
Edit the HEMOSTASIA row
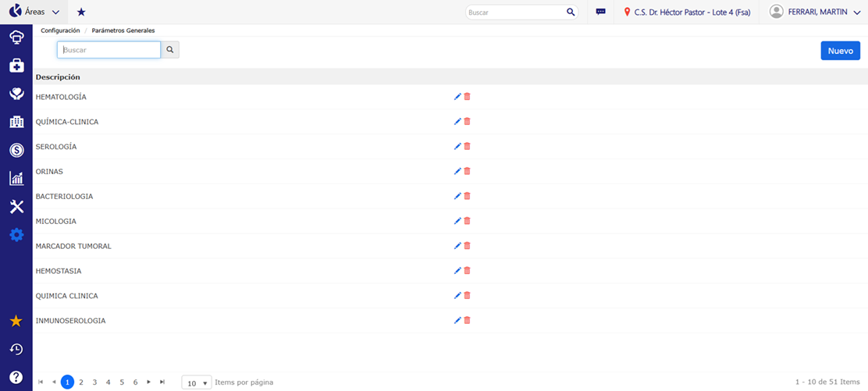(x=457, y=271)
